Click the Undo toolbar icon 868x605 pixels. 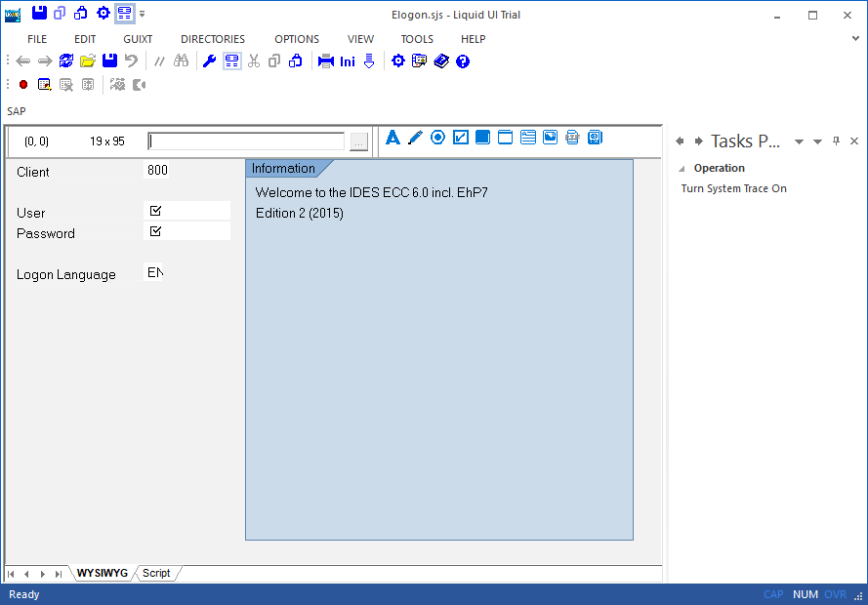point(131,61)
